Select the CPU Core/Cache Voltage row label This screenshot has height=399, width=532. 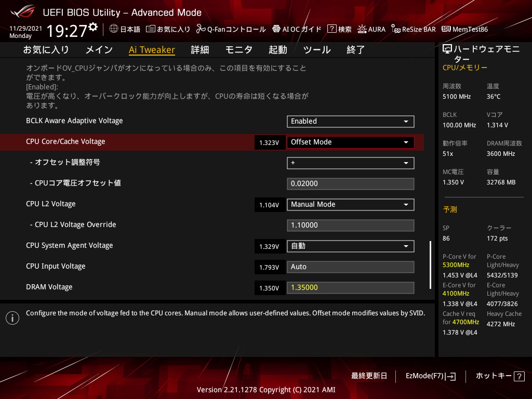(65, 141)
